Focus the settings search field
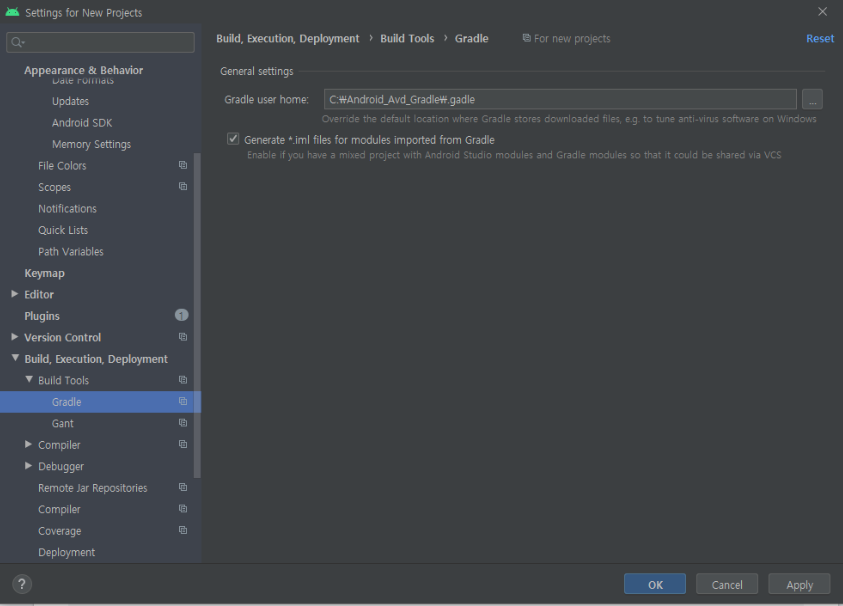Viewport: 843px width, 606px height. click(101, 42)
